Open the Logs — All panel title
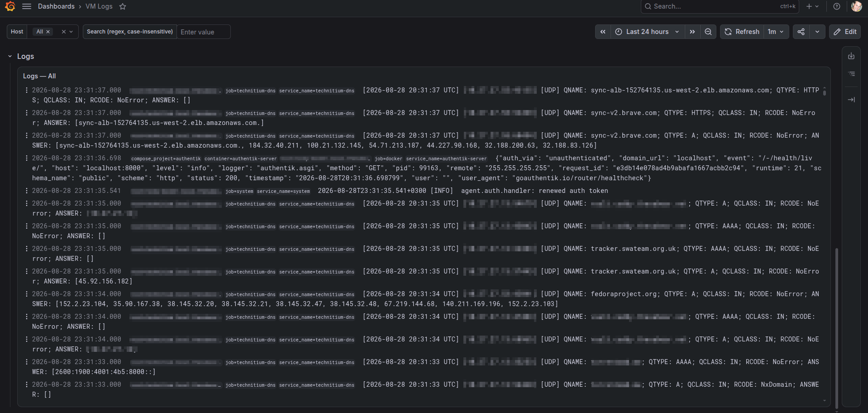 click(x=39, y=76)
